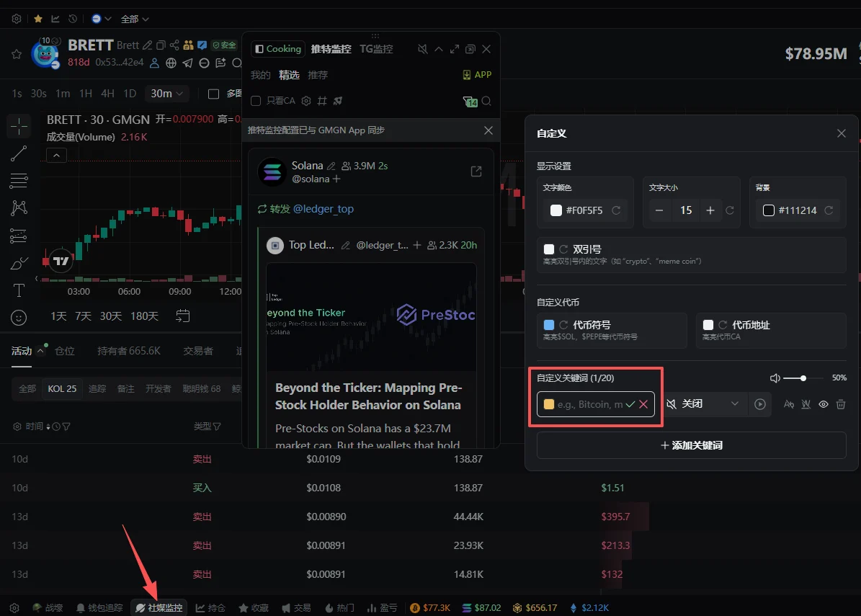Open the emoji sticker tool
This screenshot has height=616, width=861.
pyautogui.click(x=19, y=317)
